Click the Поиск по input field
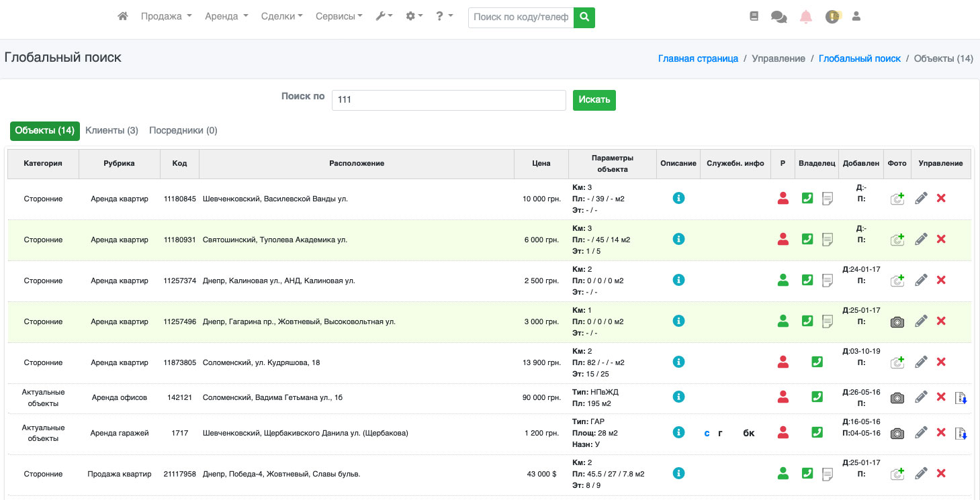Screen dimensions: 980x500 tap(449, 100)
